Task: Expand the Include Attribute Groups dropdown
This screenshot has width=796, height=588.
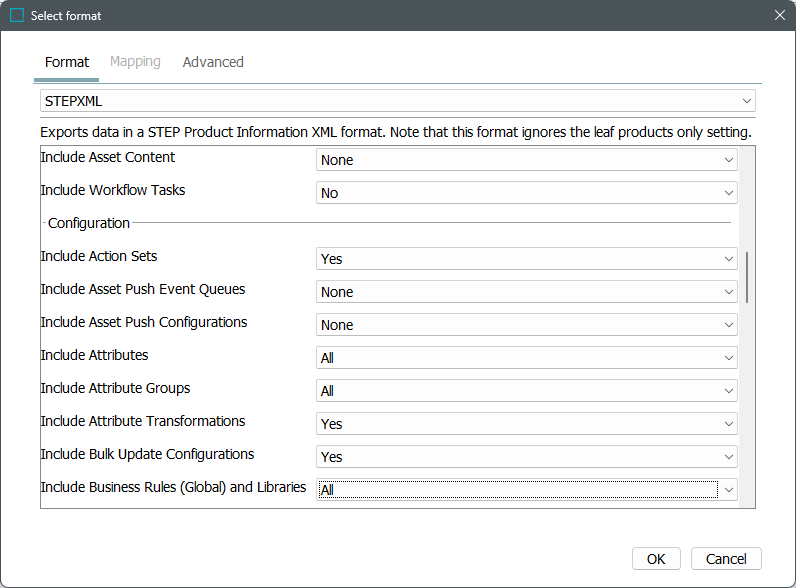Action: (x=527, y=391)
